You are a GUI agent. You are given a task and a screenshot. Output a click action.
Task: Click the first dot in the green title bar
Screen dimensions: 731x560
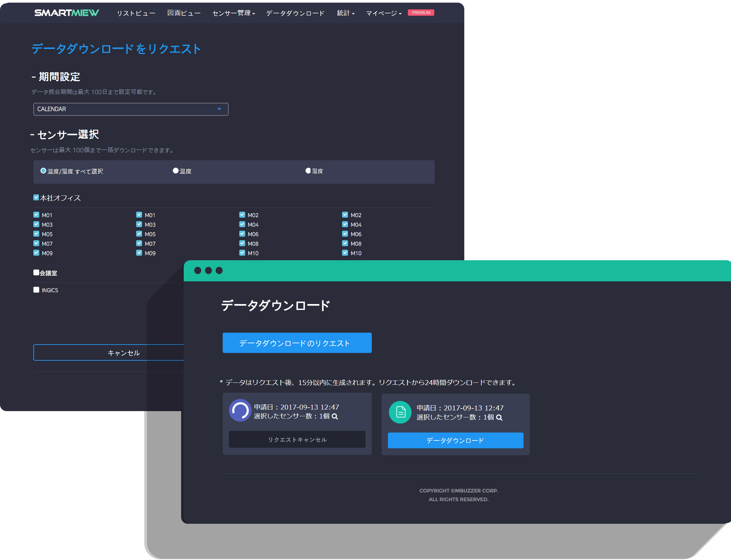click(x=198, y=270)
